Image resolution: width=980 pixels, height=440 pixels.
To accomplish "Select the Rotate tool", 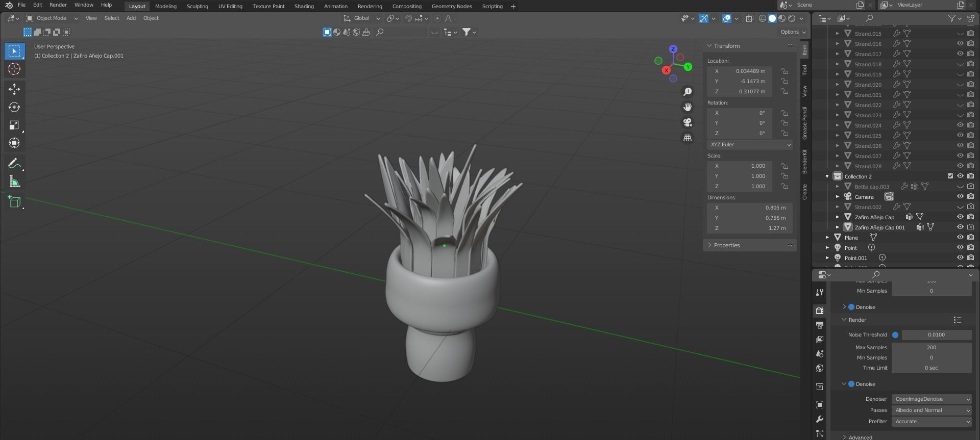I will point(14,107).
